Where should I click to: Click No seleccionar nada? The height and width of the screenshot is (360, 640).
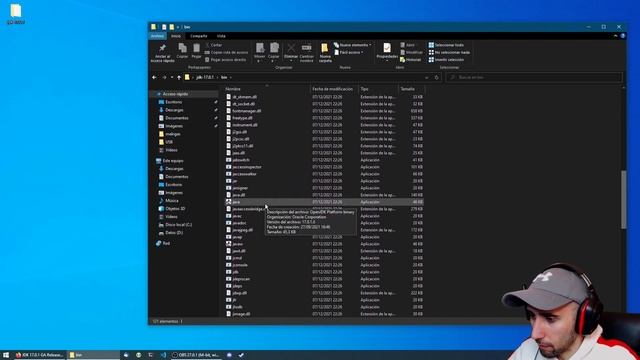[449, 52]
